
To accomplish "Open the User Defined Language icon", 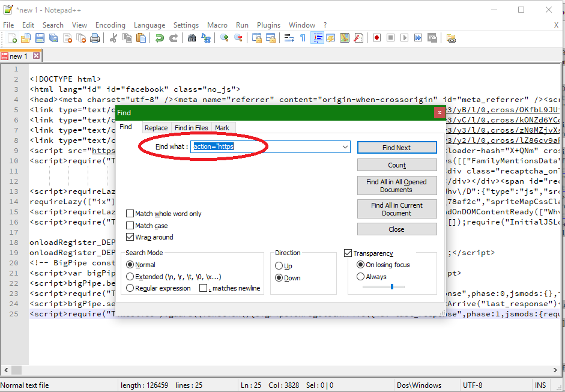I will (x=330, y=38).
